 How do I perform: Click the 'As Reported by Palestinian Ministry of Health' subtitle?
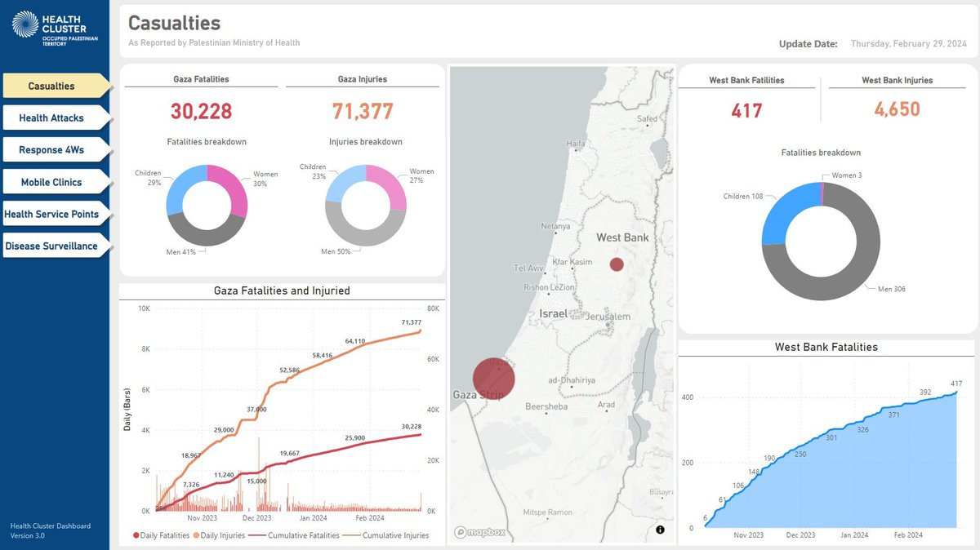click(214, 43)
